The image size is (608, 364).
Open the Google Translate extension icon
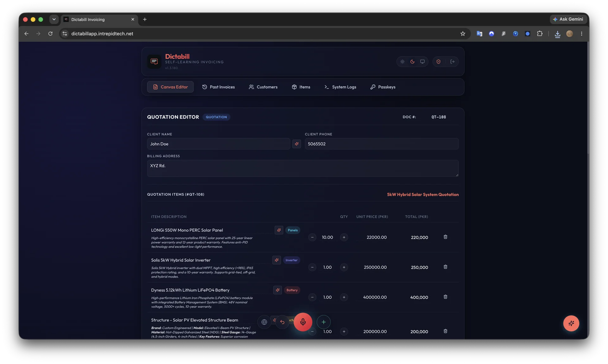pos(479,34)
